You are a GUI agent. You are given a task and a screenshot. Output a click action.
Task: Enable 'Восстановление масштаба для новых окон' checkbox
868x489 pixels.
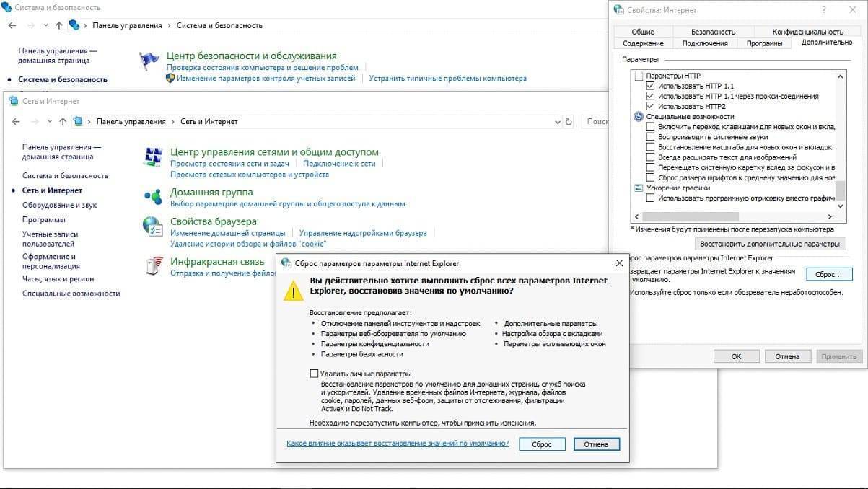point(650,146)
